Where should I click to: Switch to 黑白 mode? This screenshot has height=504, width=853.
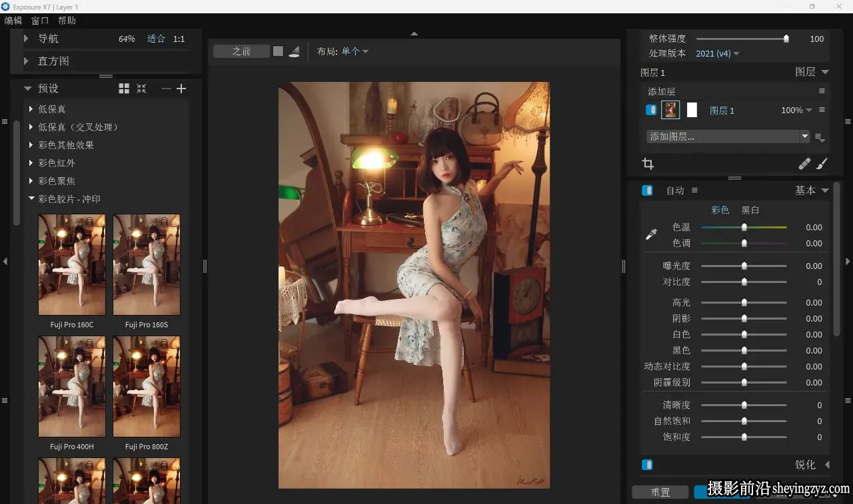750,210
